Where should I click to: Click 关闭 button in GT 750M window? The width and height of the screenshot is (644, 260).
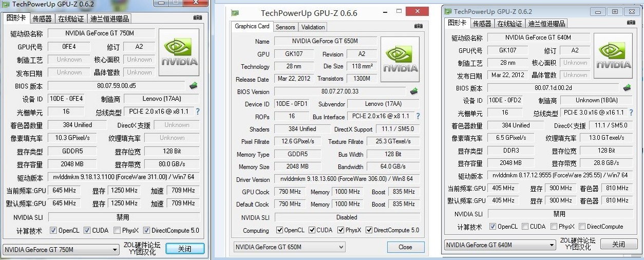coord(185,249)
